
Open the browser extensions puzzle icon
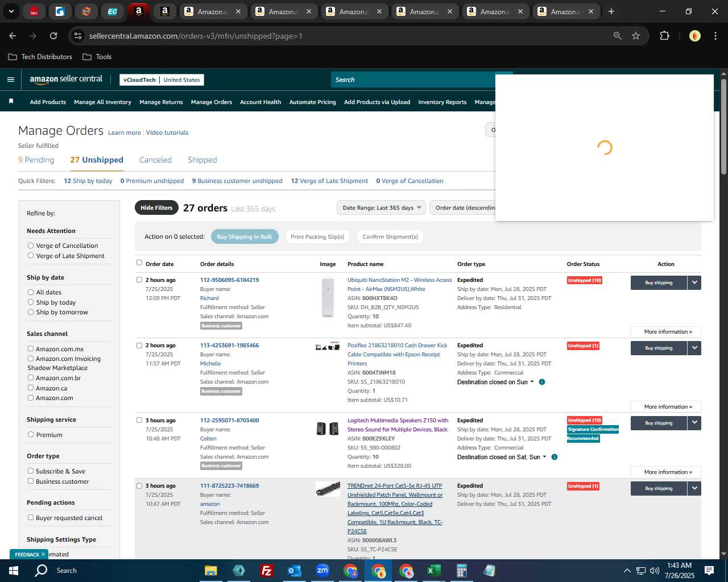(x=664, y=36)
